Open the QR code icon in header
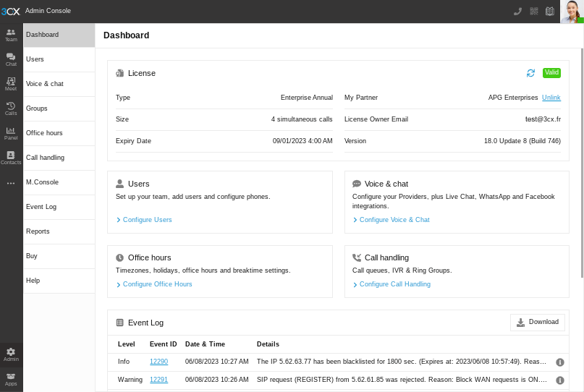The height and width of the screenshot is (392, 584). click(534, 11)
